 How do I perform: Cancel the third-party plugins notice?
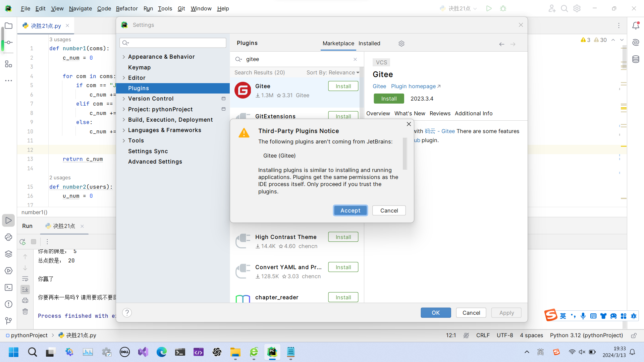(x=389, y=210)
